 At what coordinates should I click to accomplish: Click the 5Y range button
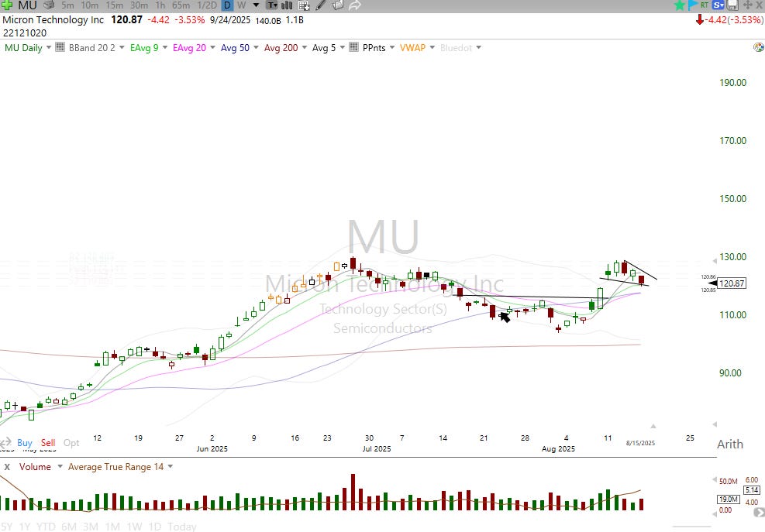click(6, 527)
